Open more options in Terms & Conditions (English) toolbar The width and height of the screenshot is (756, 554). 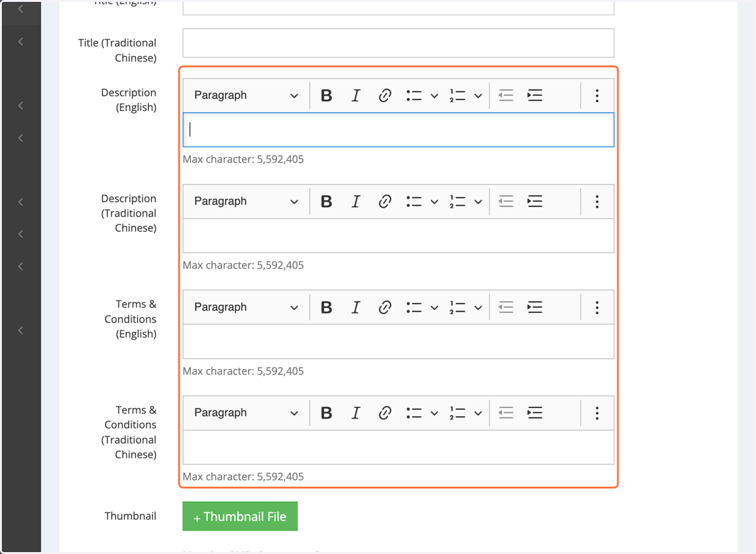597,307
